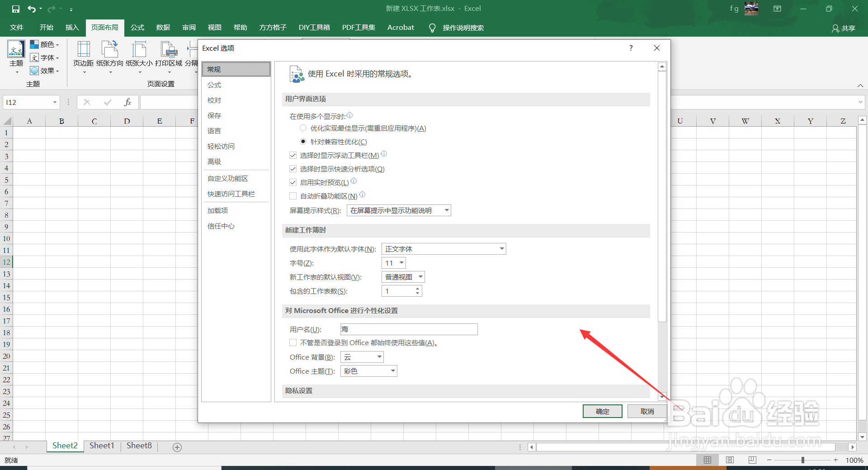868x470 pixels.
Task: Select 公式 category in options sidebar
Action: tap(236, 85)
